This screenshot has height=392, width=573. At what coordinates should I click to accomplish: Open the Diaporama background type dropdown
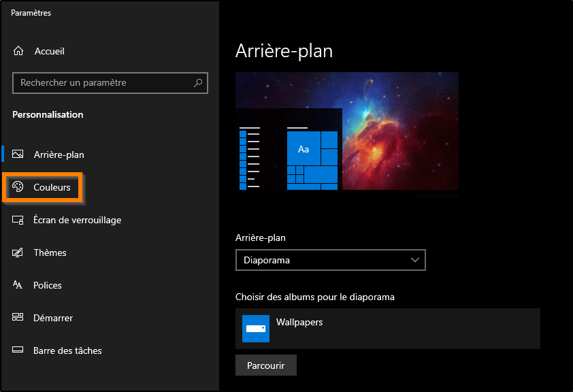330,260
